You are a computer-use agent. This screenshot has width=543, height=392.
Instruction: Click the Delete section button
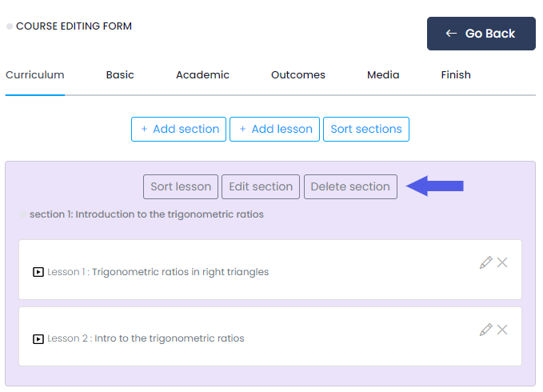click(x=350, y=187)
